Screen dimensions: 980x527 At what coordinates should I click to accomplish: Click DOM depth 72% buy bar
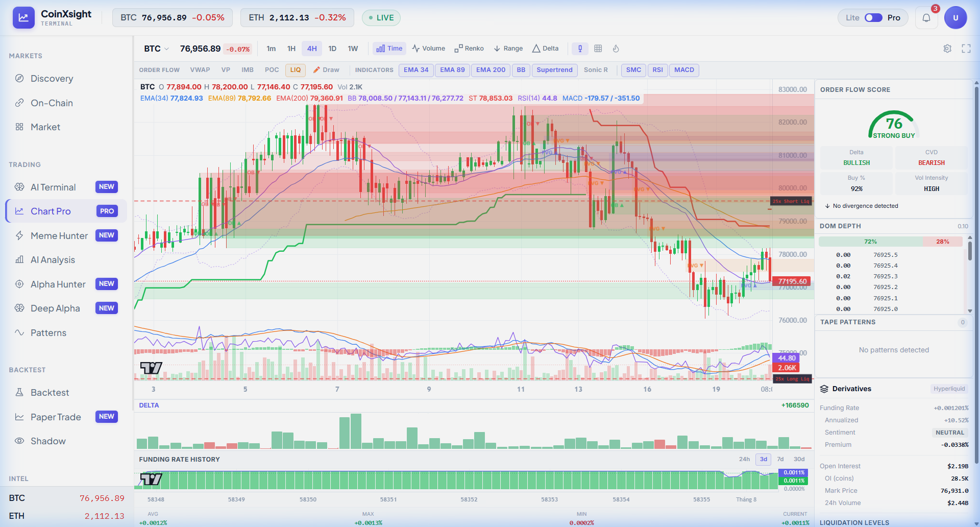point(871,242)
